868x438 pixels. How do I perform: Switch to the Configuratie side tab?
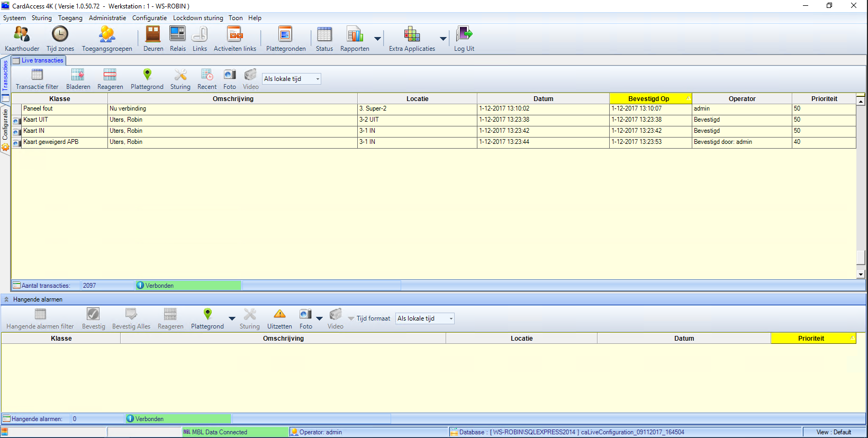point(5,129)
